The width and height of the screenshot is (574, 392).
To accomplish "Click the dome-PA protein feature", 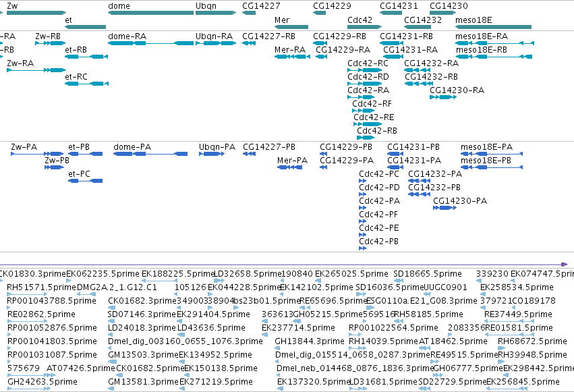I will coord(150,154).
